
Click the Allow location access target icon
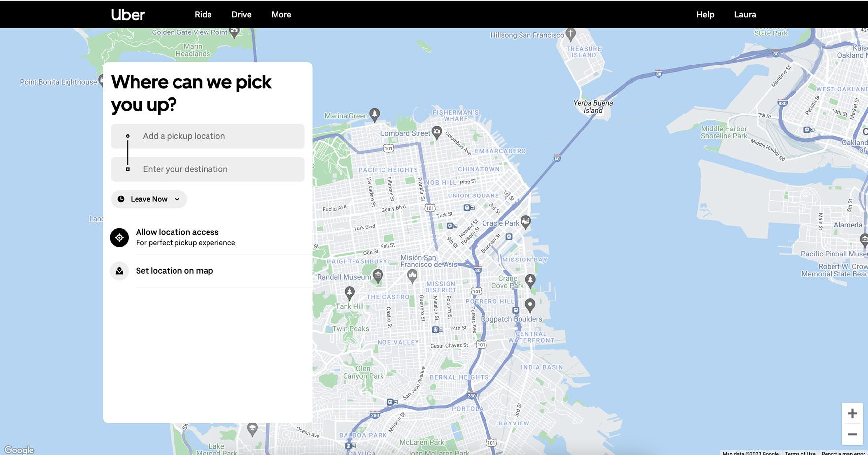click(119, 237)
